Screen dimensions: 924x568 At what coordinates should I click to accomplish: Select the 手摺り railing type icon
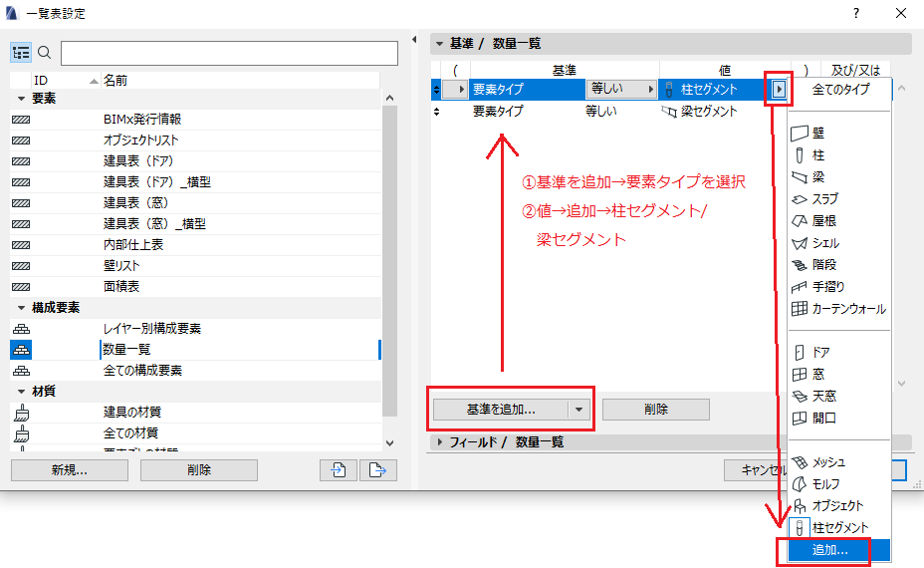click(x=800, y=287)
